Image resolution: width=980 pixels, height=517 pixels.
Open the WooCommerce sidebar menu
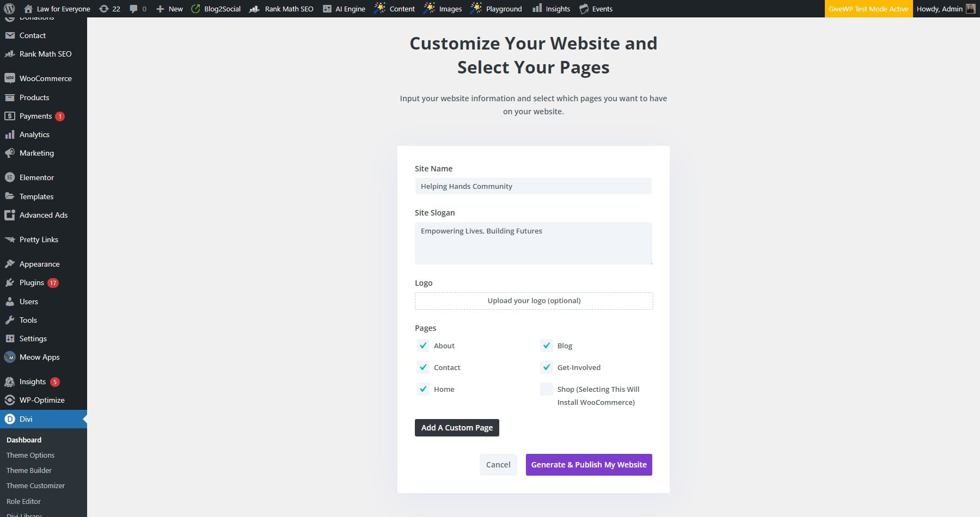coord(45,78)
